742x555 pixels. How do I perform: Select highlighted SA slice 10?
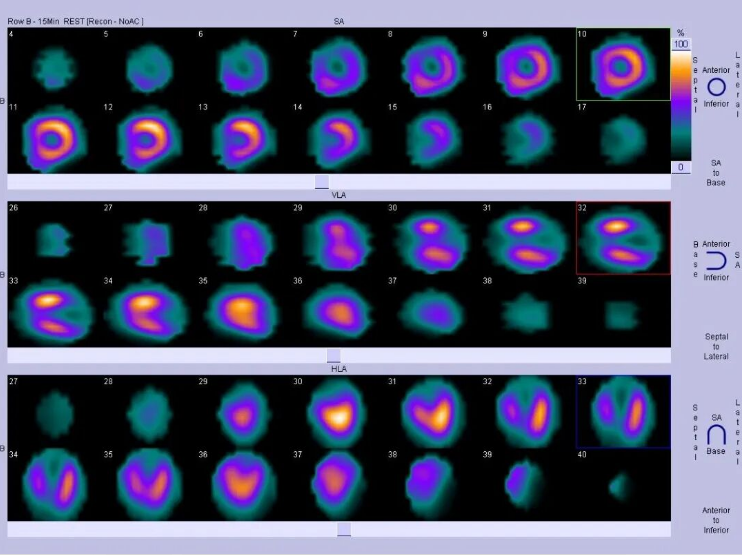pos(622,64)
